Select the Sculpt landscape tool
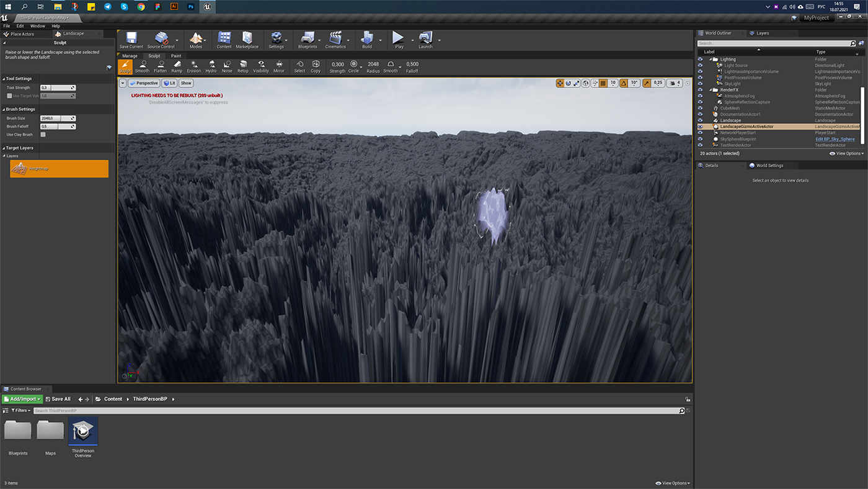The width and height of the screenshot is (868, 489). pyautogui.click(x=125, y=66)
